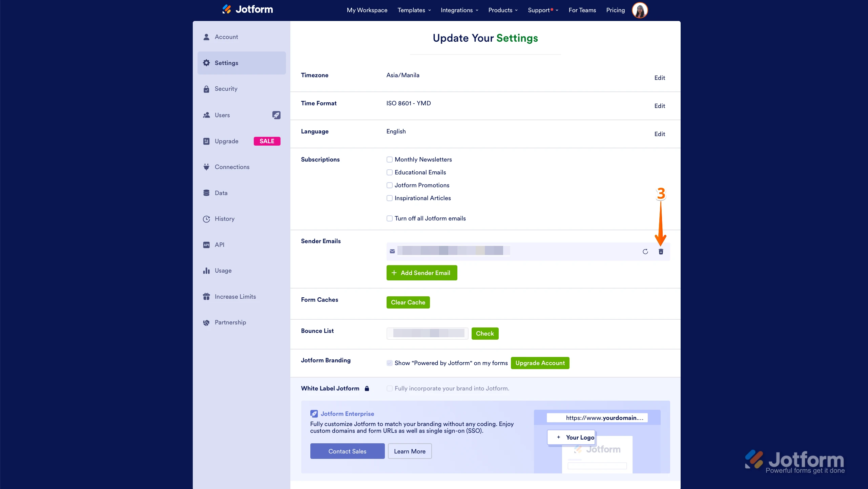The height and width of the screenshot is (489, 868).
Task: Toggle Jotform Promotions checkbox
Action: pyautogui.click(x=390, y=185)
